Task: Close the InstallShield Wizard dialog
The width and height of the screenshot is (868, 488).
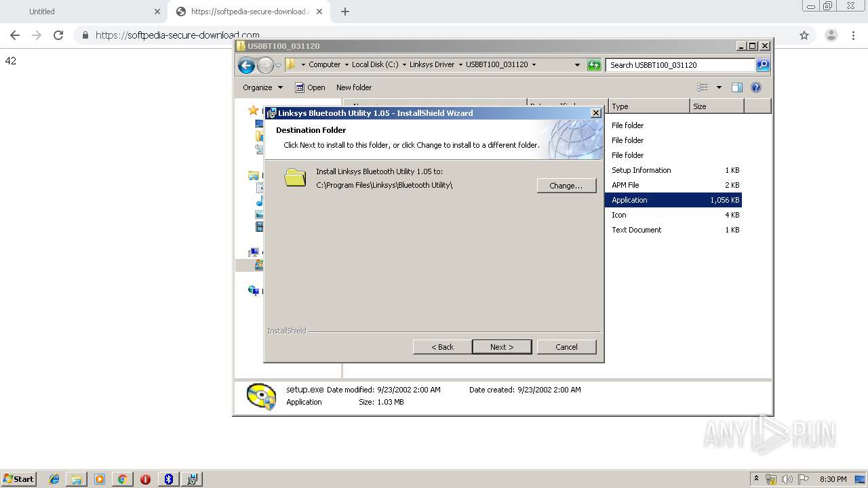Action: pyautogui.click(x=596, y=113)
